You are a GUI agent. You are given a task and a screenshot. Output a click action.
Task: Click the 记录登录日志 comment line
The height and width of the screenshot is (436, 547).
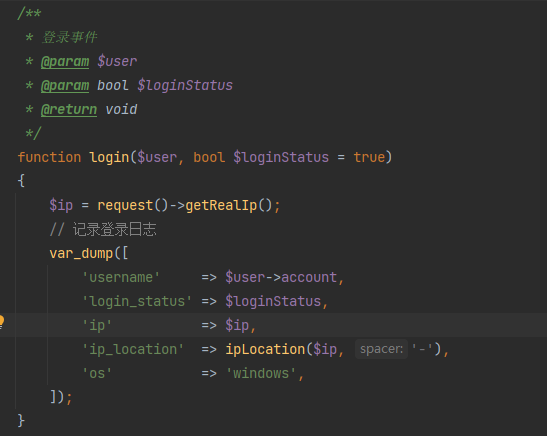tap(103, 230)
